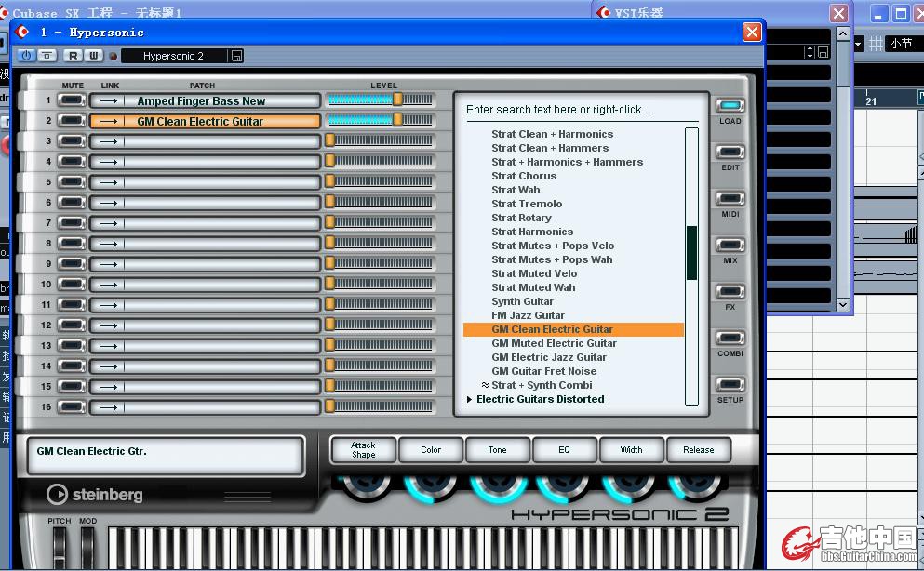The image size is (924, 571).
Task: Toggle the mute button for channel 14
Action: [72, 365]
